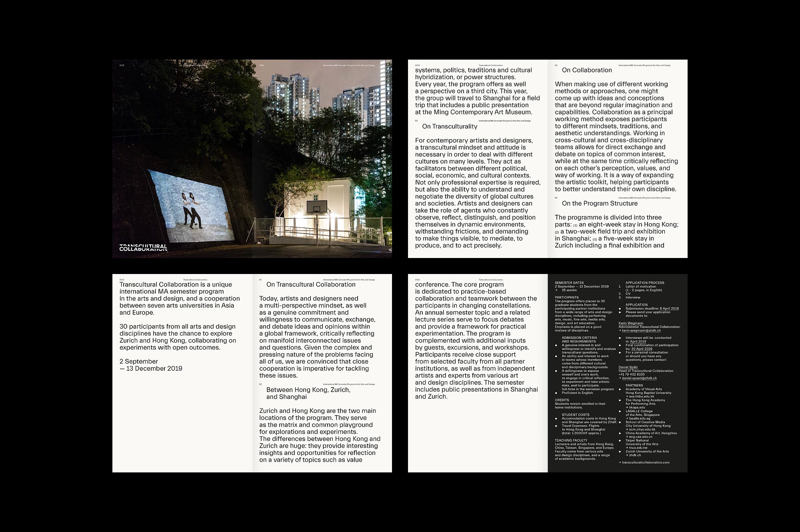This screenshot has height=532, width=800.
Task: Click the On Transculturality section heading
Action: pyautogui.click(x=450, y=126)
